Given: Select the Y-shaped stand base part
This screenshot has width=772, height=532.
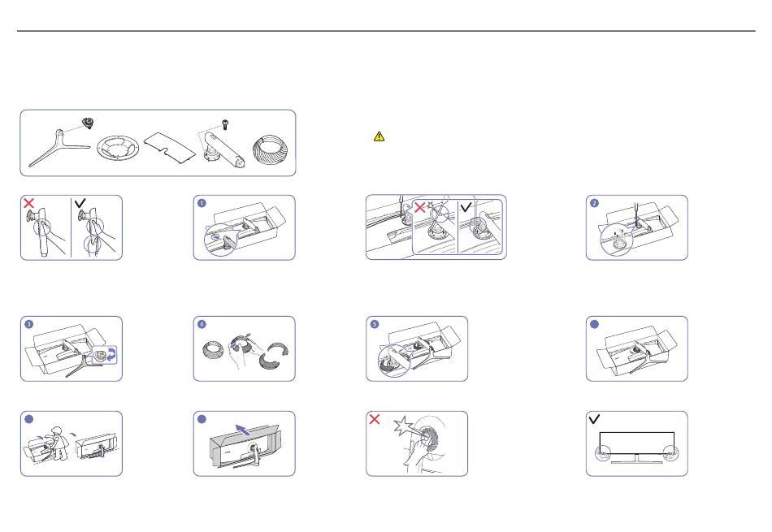Looking at the screenshot, I should pyautogui.click(x=59, y=148).
